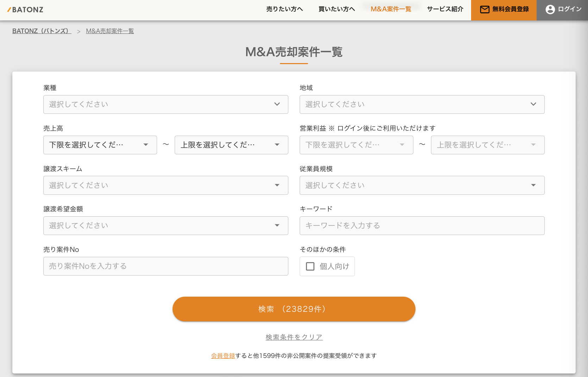Screen dimensions: 588x377
Task: Open the 売上高 上限 dropdown
Action: (x=231, y=145)
